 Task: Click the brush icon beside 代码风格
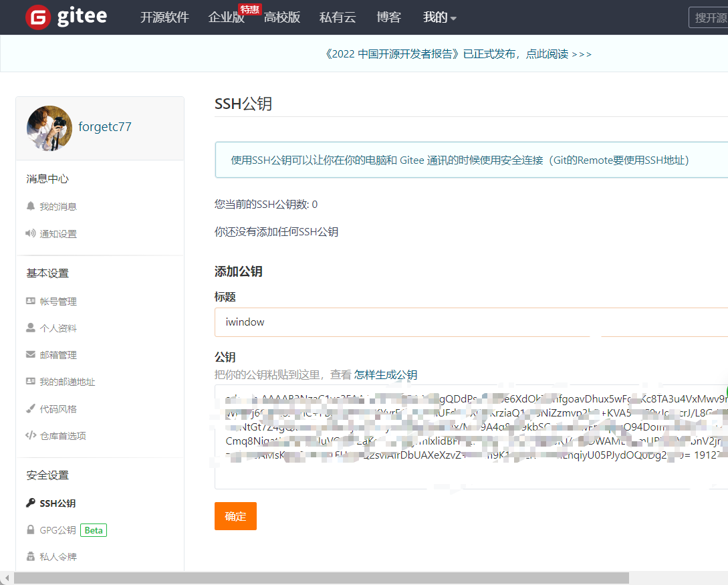tap(31, 408)
